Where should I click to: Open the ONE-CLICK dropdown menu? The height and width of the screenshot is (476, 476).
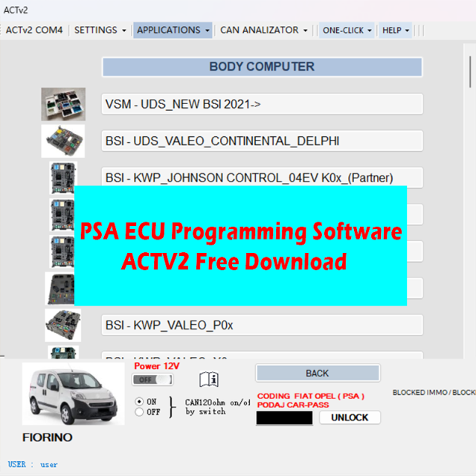click(347, 30)
